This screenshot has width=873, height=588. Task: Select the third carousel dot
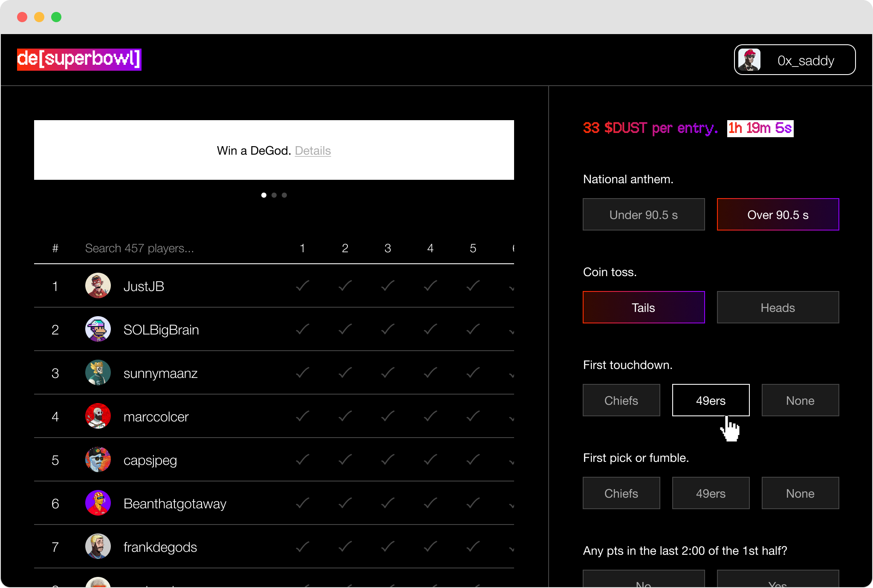[x=284, y=195]
